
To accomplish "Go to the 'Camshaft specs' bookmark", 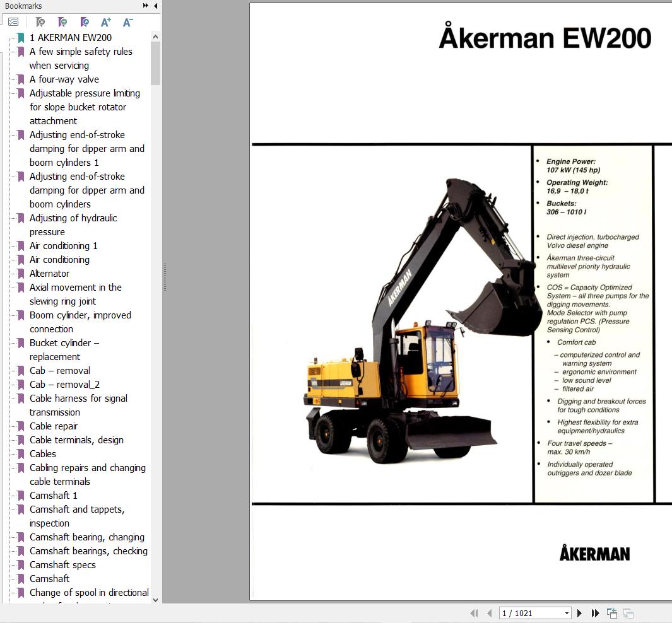I will pos(62,565).
